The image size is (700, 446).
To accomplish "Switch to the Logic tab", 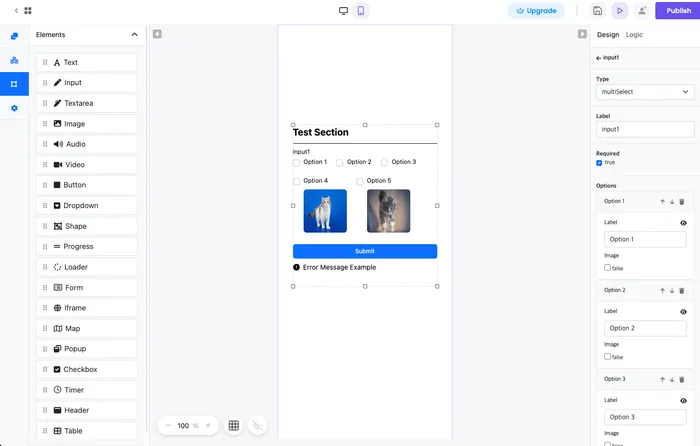I will tap(634, 35).
